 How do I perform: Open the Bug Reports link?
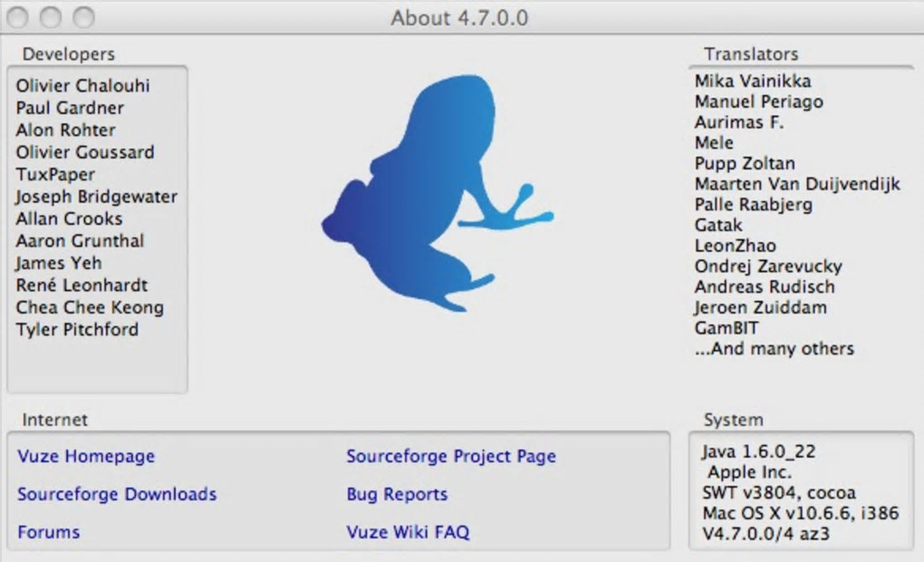[x=397, y=494]
